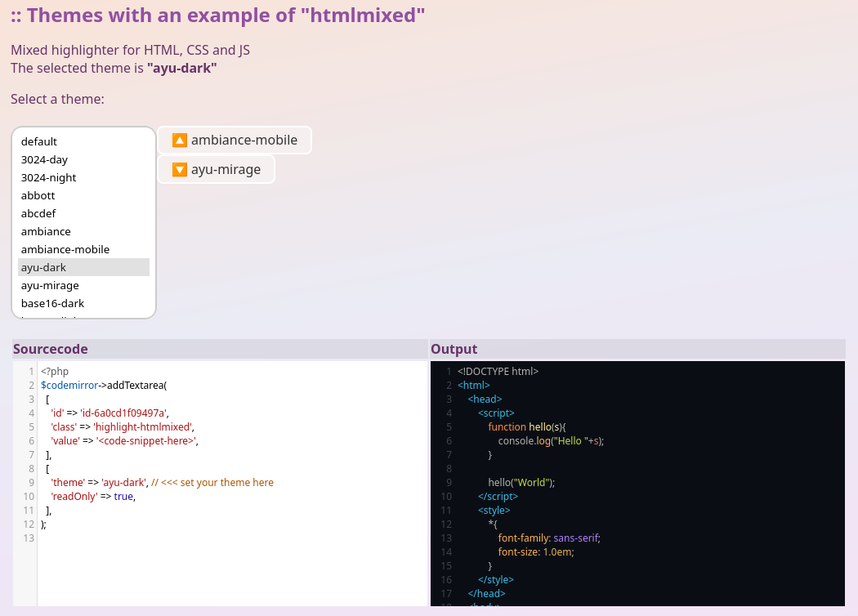Click the console.log("Hello "+s); line

click(x=551, y=441)
